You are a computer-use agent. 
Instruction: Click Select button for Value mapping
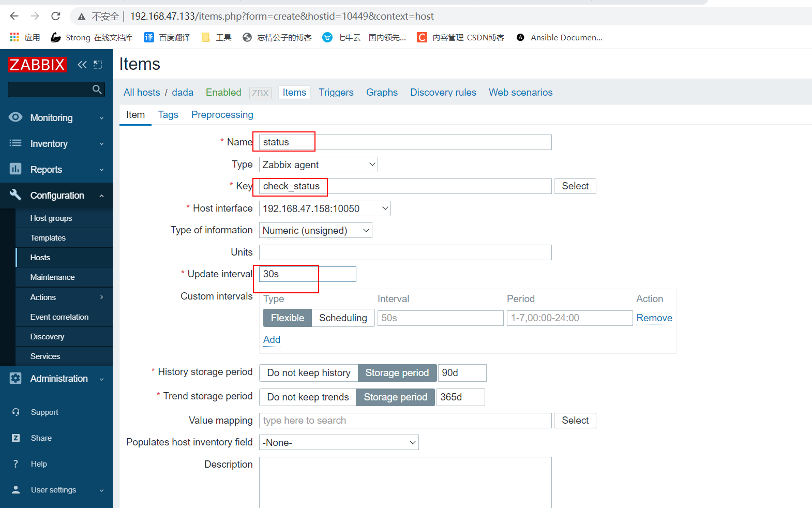click(575, 421)
